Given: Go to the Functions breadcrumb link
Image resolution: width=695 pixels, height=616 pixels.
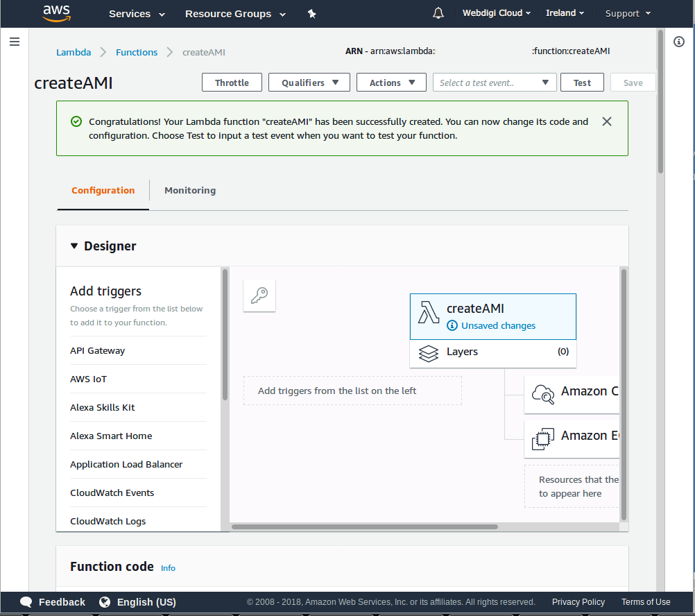Looking at the screenshot, I should click(x=137, y=52).
